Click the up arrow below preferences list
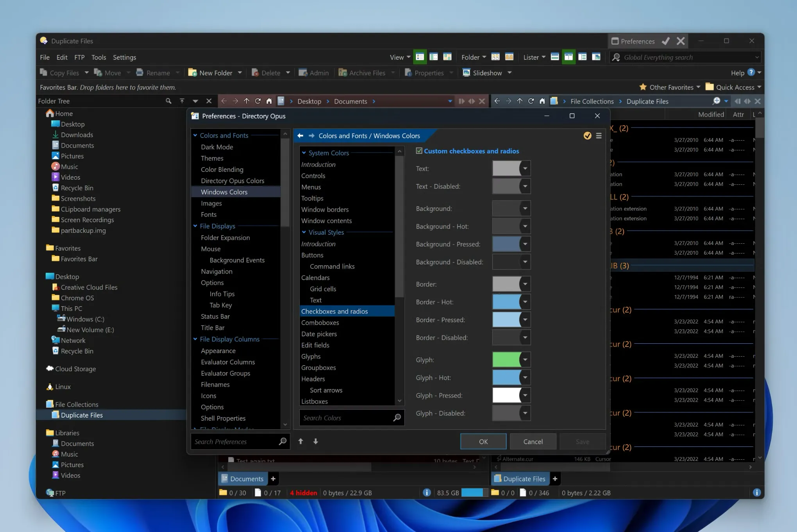The height and width of the screenshot is (532, 797). click(x=300, y=441)
